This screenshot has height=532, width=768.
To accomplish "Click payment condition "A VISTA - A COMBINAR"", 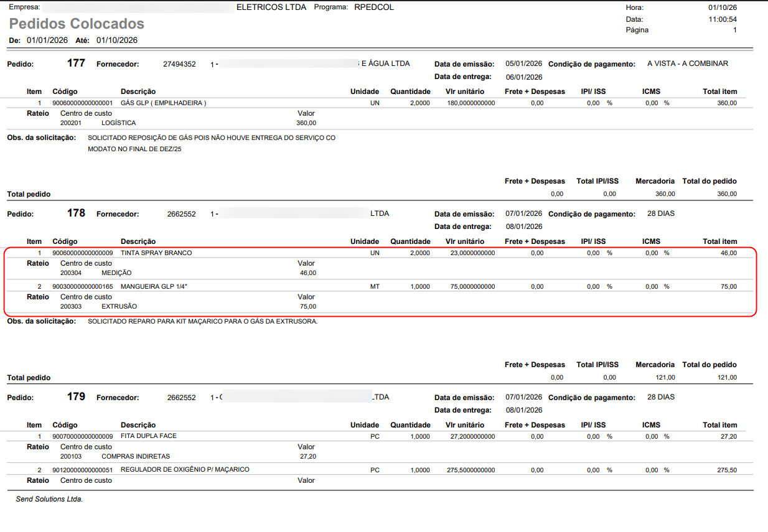I will point(688,63).
